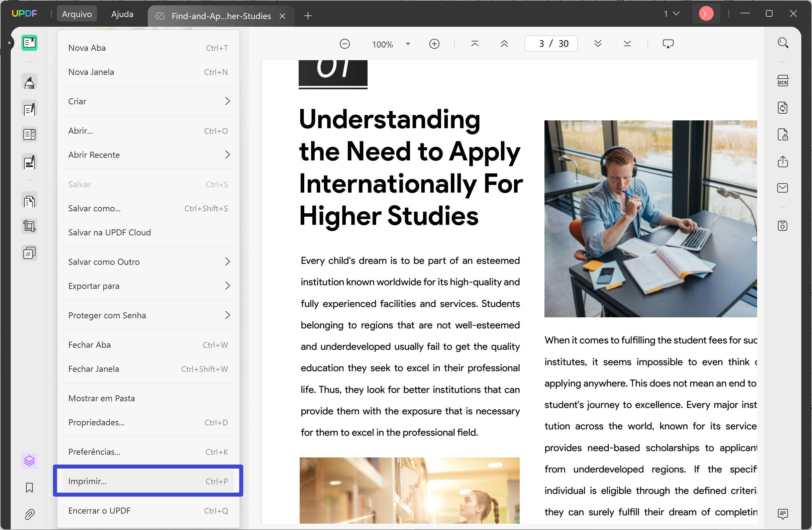The image size is (812, 530).
Task: Open the Attachments paperclip icon
Action: [x=29, y=514]
